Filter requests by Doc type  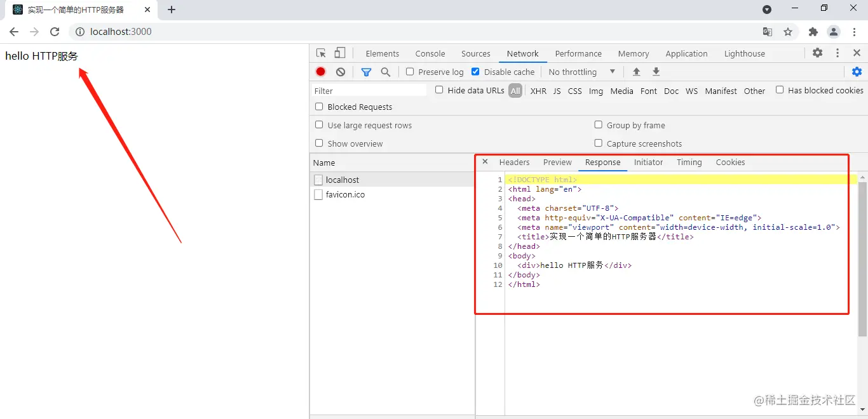672,91
